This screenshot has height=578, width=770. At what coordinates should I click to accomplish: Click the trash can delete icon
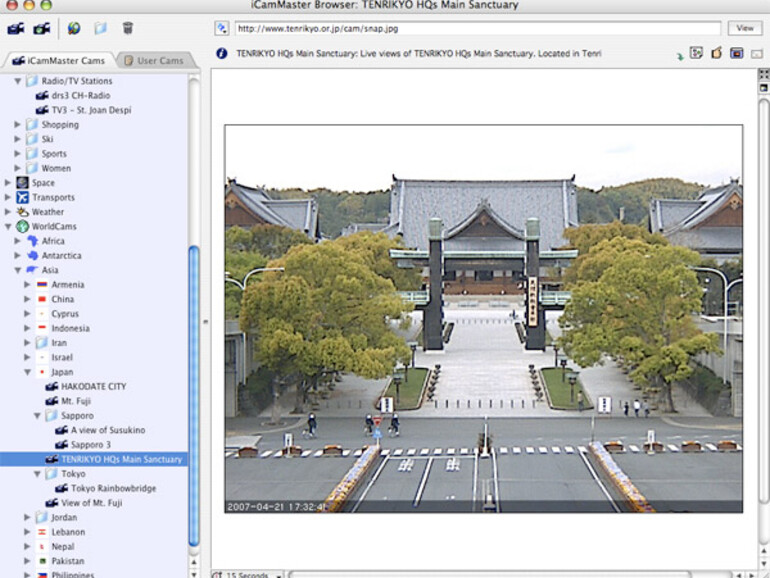coord(128,28)
